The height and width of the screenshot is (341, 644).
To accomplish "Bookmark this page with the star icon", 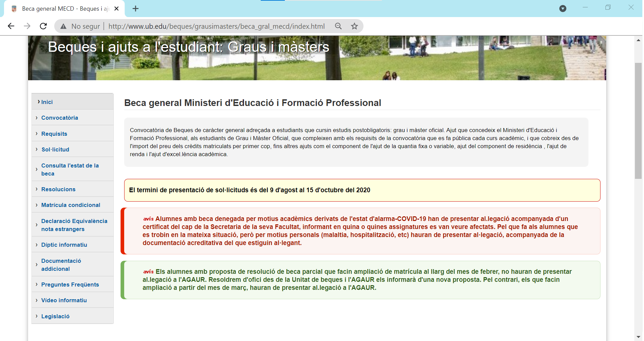I will point(354,26).
